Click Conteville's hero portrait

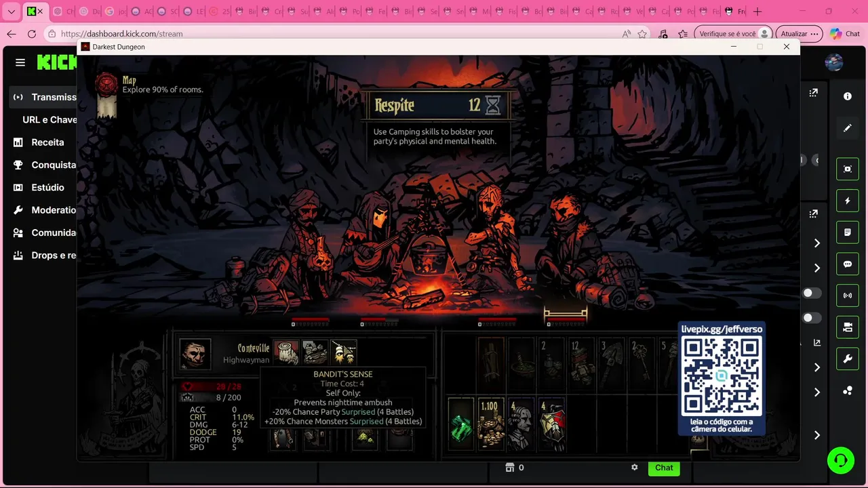click(x=195, y=354)
